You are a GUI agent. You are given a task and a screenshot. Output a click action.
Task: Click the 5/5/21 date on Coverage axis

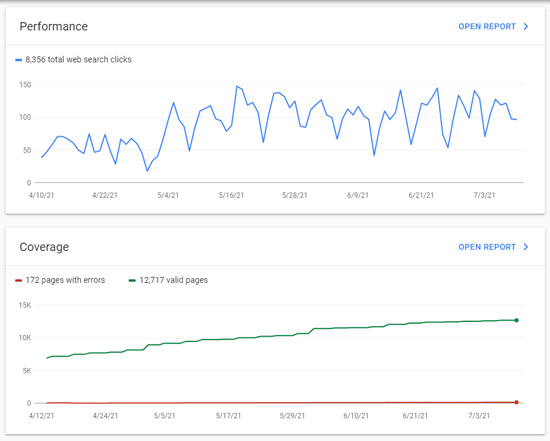[x=165, y=416]
